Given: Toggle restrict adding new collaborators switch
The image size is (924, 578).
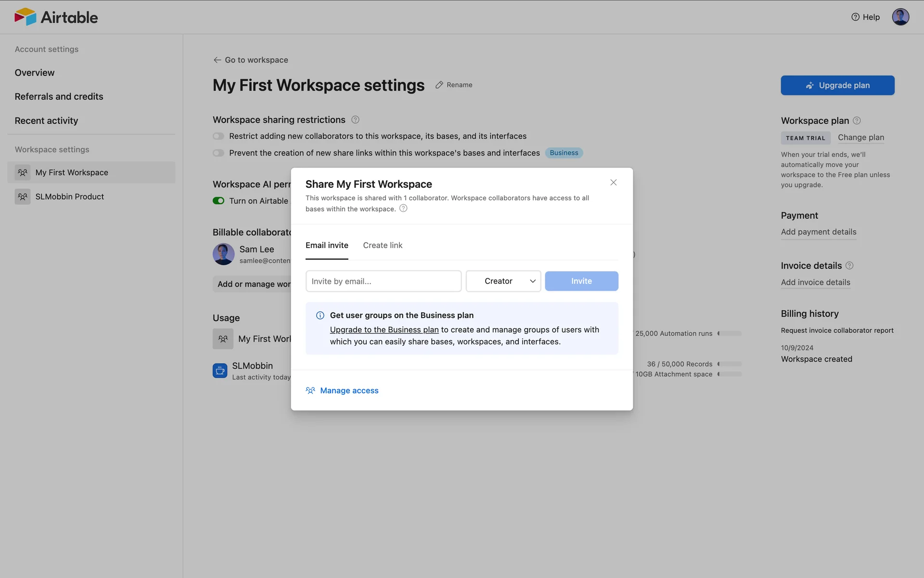Looking at the screenshot, I should click(x=218, y=136).
